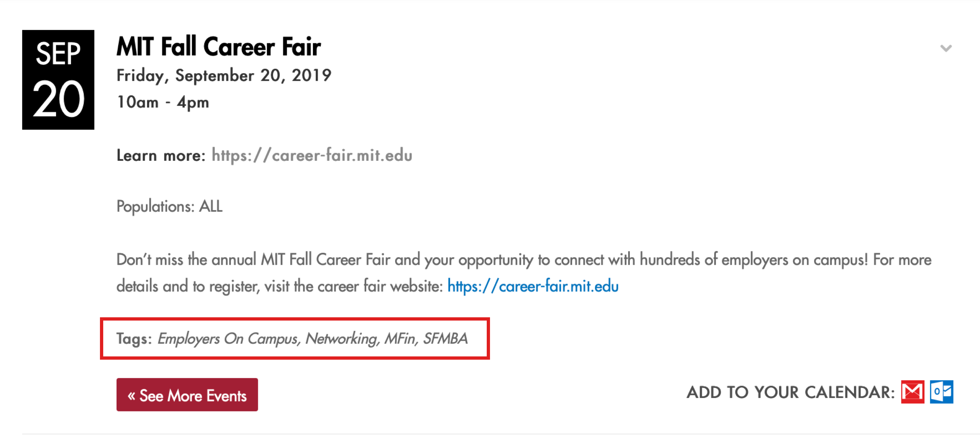Click the day number 20 in date badge
The image size is (980, 439).
pos(58,99)
